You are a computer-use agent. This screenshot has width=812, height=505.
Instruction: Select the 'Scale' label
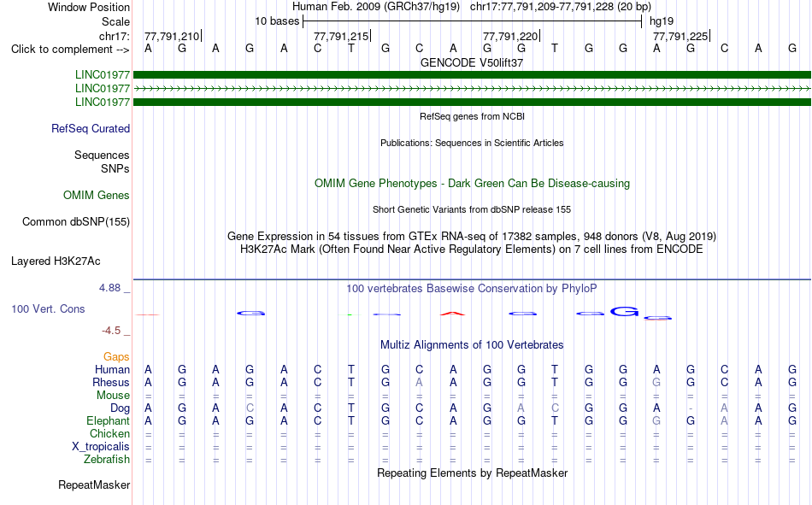(x=115, y=21)
